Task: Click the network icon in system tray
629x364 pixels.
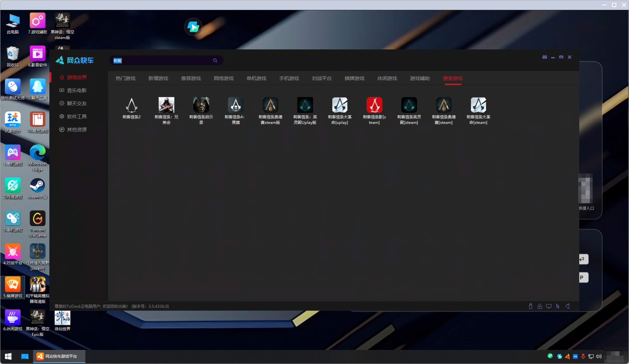Action: 591,356
